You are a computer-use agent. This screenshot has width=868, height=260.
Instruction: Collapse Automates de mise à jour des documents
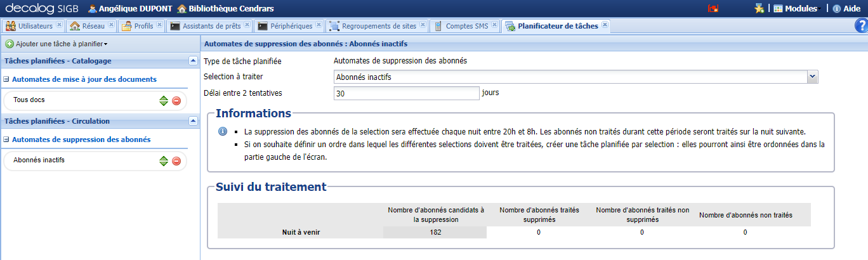(6, 79)
